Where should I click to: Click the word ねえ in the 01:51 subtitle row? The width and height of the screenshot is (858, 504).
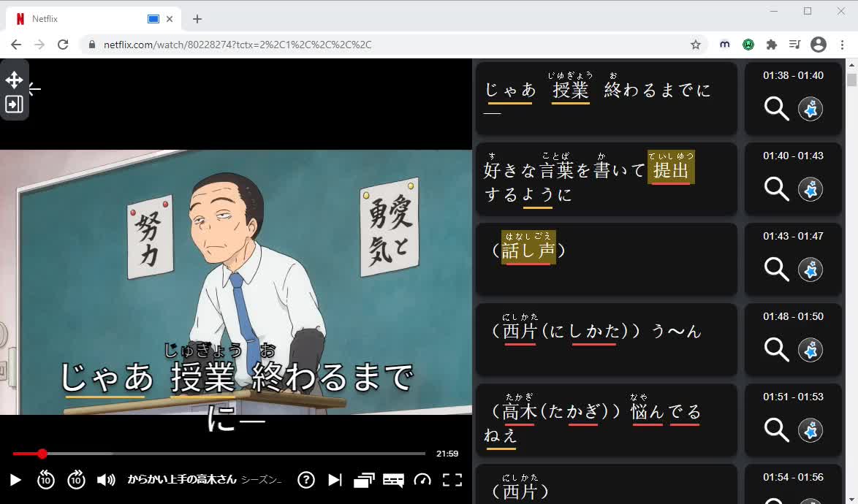[501, 435]
